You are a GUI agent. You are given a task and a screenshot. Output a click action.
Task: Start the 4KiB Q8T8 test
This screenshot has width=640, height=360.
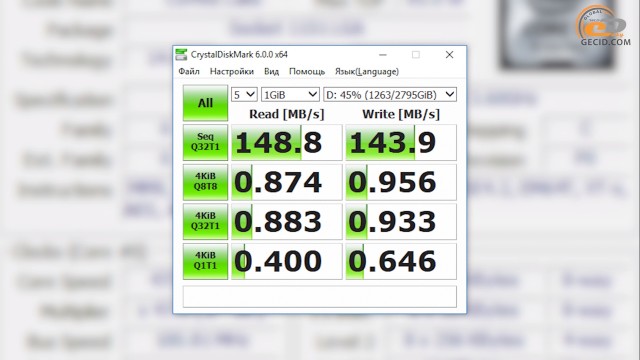click(x=205, y=182)
